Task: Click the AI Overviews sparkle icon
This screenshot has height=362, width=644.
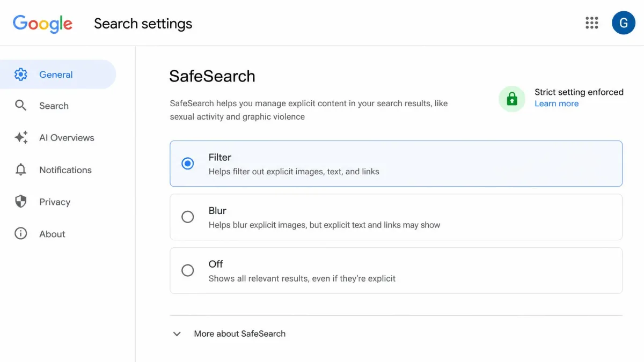Action: [21, 137]
